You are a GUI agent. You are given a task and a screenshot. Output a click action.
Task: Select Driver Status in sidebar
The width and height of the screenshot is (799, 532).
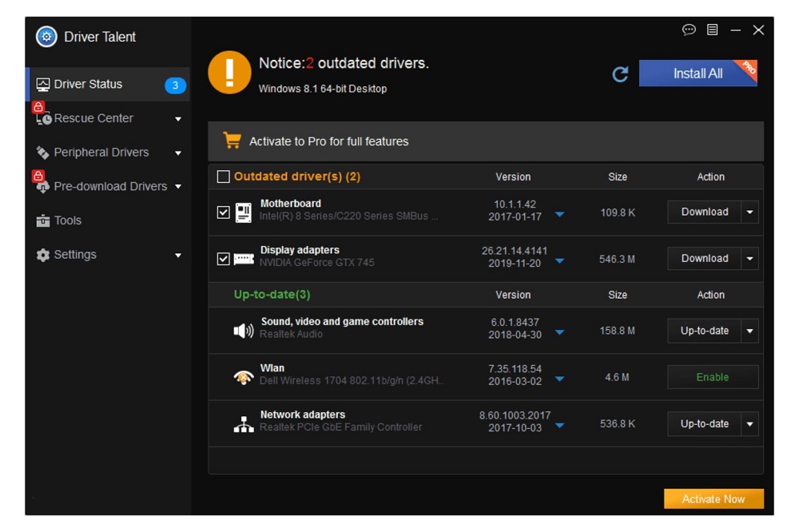click(x=108, y=84)
